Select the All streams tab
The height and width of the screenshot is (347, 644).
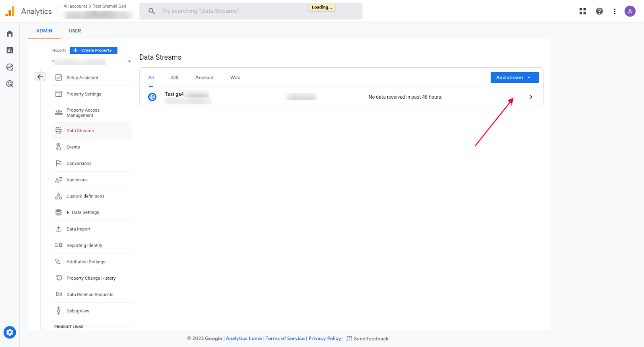pos(151,77)
